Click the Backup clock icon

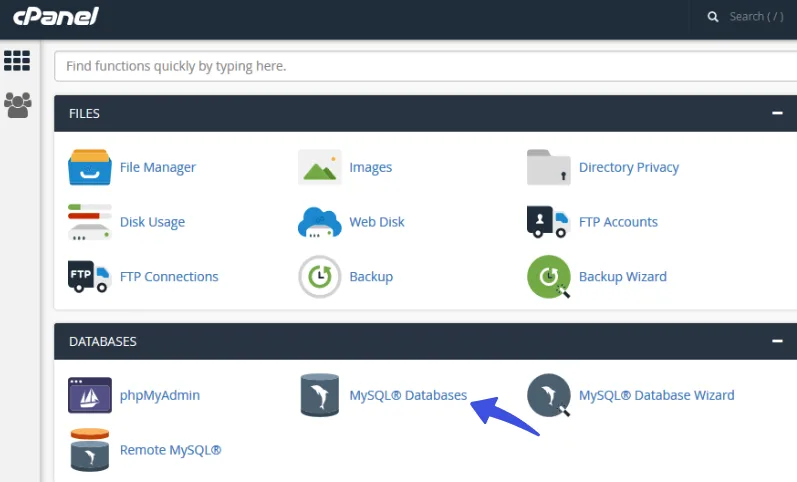click(x=319, y=277)
